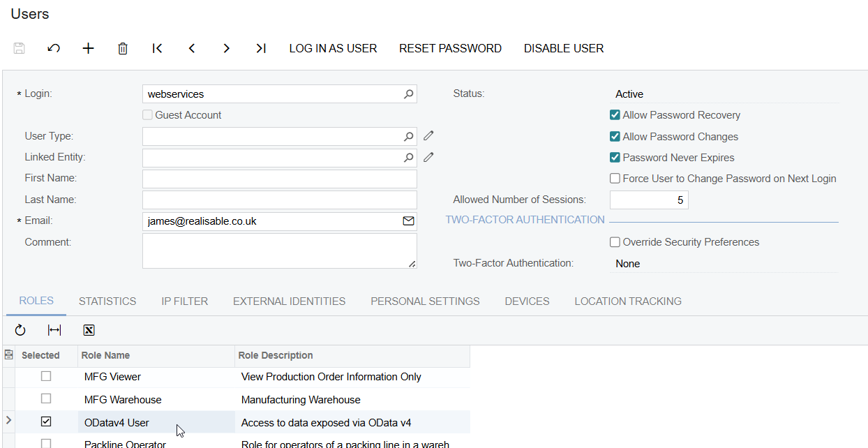Click the Reset Password button
This screenshot has height=448, width=868.
[450, 48]
